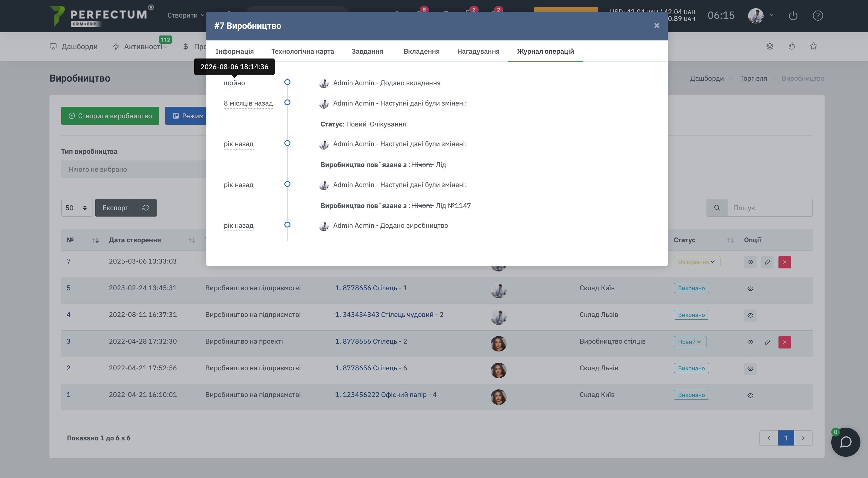Viewport: 868px width, 478px height.
Task: Click the Admin avatar beside Додано вкладення
Action: pyautogui.click(x=324, y=83)
